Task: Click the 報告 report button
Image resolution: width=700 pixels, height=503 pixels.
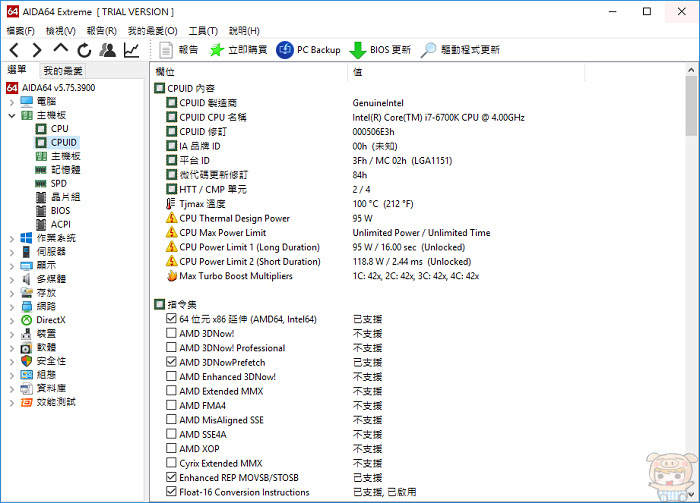Action: coord(178,50)
